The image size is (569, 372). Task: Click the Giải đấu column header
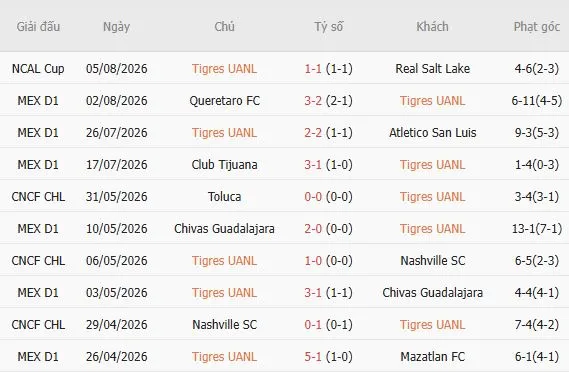point(38,26)
